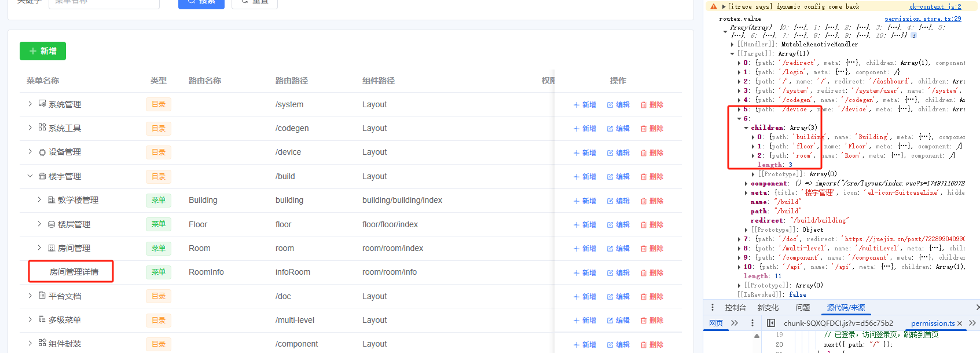
Task: Collapse the [[Target]] Array(11) node
Action: pos(732,53)
